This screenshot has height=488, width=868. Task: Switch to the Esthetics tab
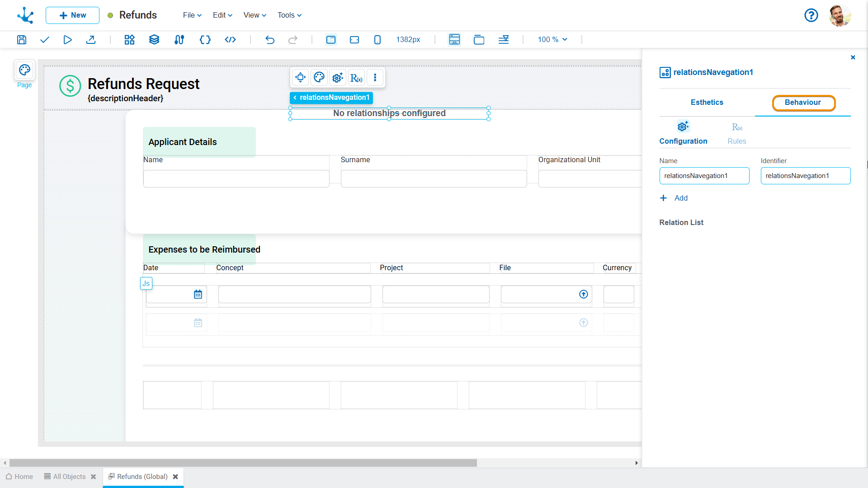click(x=707, y=103)
